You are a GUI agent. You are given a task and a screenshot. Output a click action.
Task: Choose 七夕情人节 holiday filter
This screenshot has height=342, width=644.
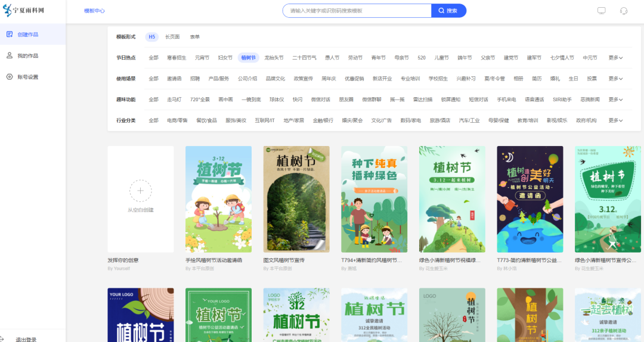click(x=562, y=58)
